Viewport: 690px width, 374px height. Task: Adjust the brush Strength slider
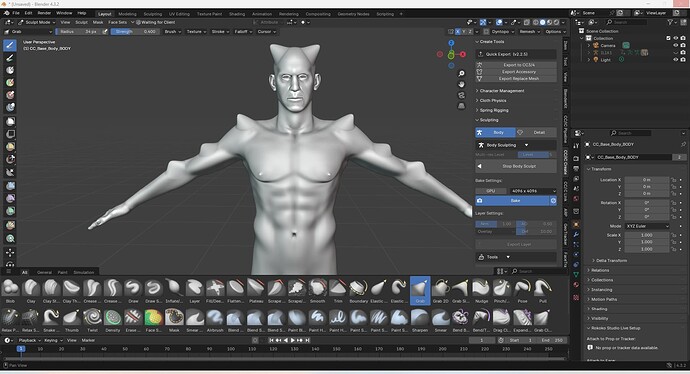[136, 32]
